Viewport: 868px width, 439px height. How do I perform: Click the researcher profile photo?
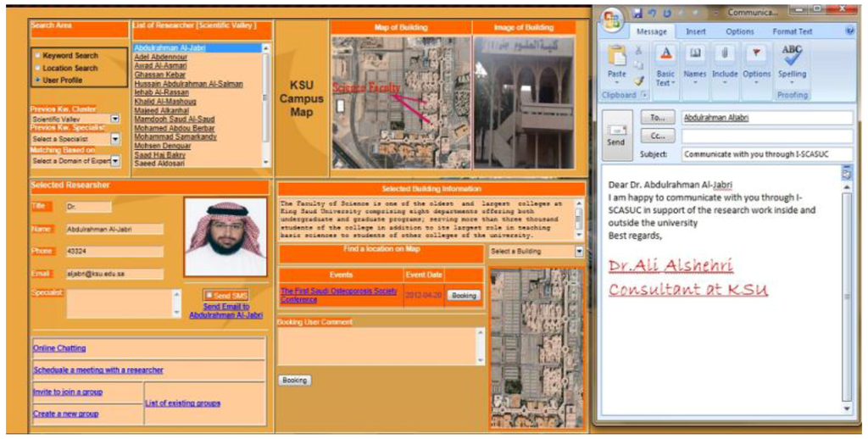(x=225, y=236)
